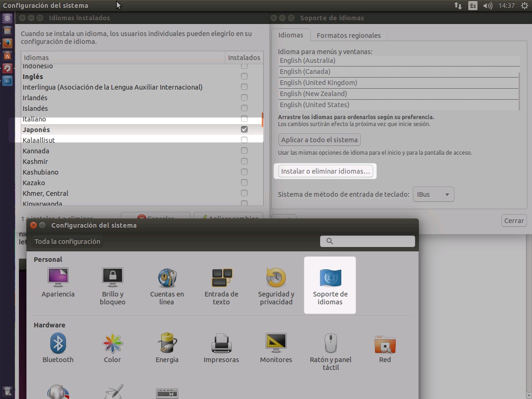Close the Soporte de idiomas dialog with Cerrar
Screen dimensions: 532x399
(514, 221)
